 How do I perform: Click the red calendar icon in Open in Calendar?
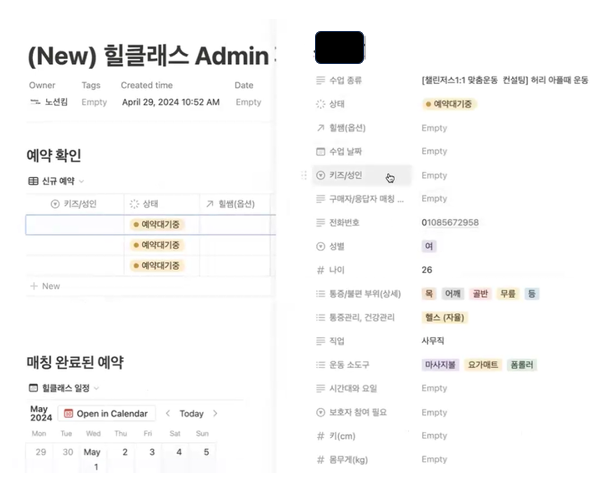(68, 414)
